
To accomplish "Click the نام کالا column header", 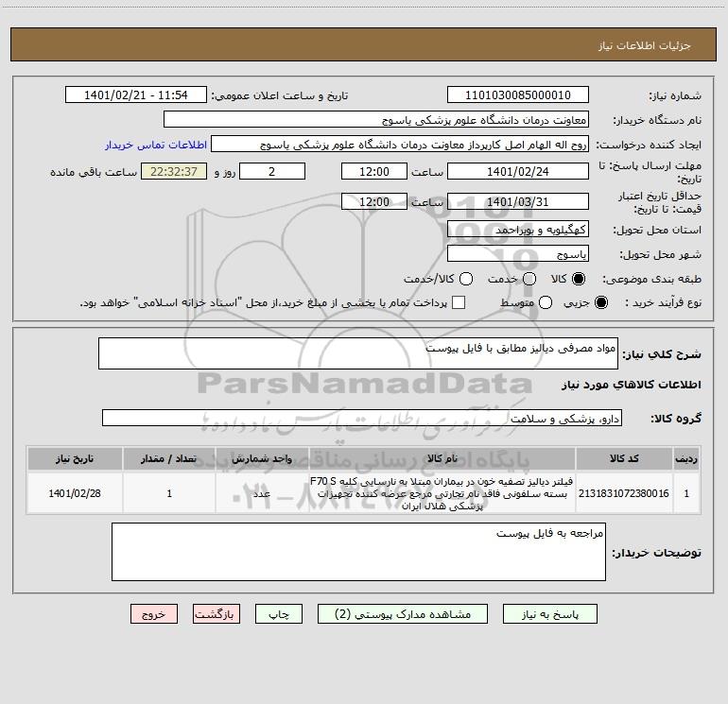I will pos(442,459).
